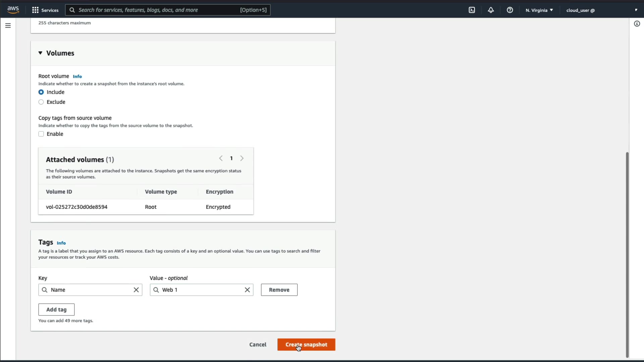Open the AWS home logo
644x362 pixels.
tap(13, 10)
